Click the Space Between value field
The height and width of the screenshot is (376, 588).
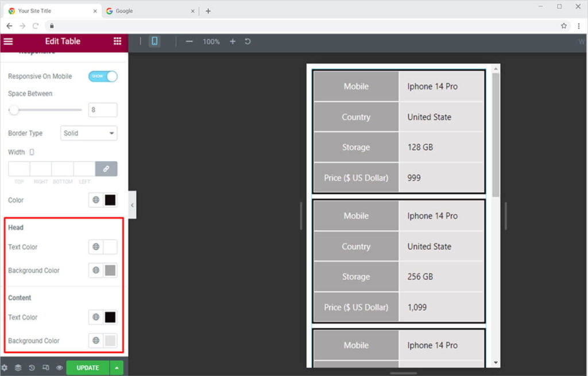coord(103,110)
